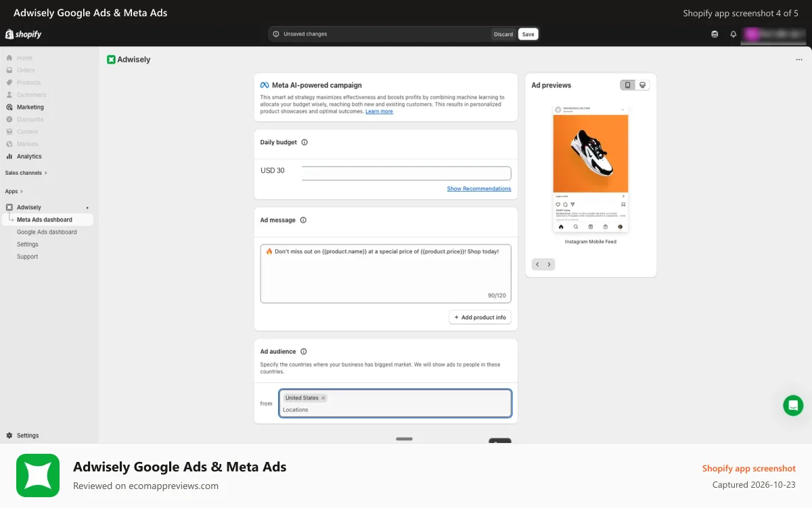Image resolution: width=812 pixels, height=508 pixels.
Task: Click Show Recommendations link
Action: [x=479, y=189]
